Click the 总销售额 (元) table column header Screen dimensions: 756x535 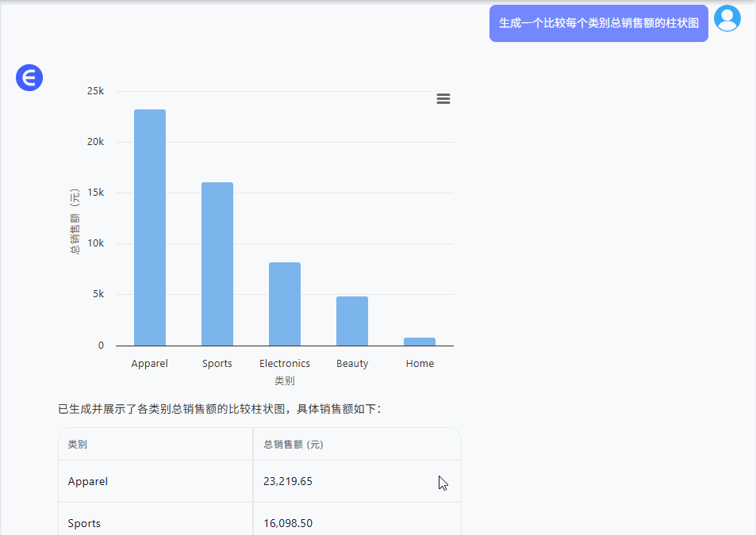(x=357, y=444)
